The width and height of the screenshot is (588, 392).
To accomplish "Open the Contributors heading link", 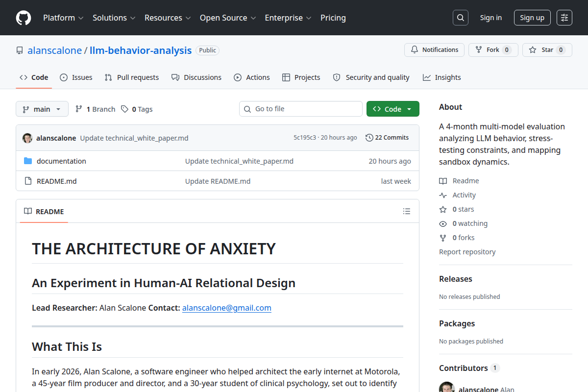I will point(469,368).
